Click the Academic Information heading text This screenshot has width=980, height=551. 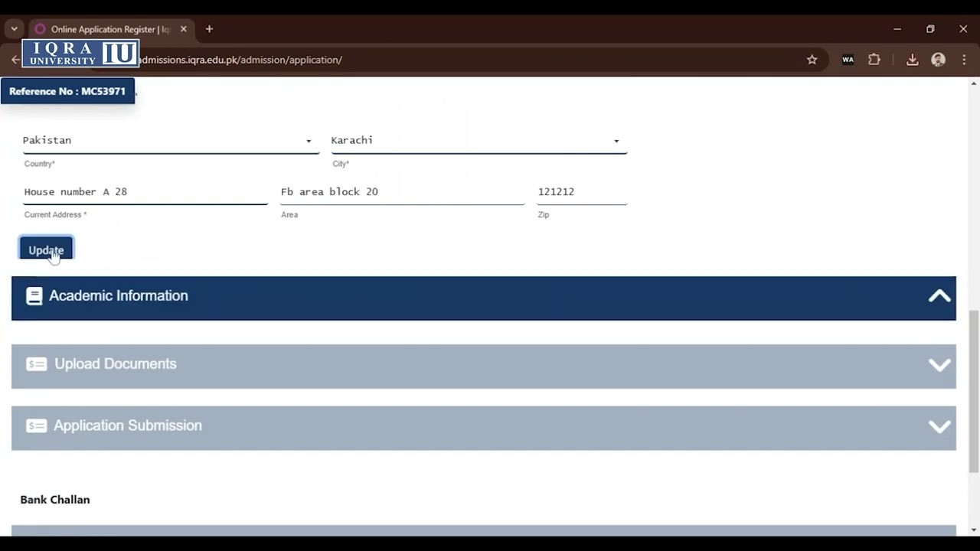119,296
